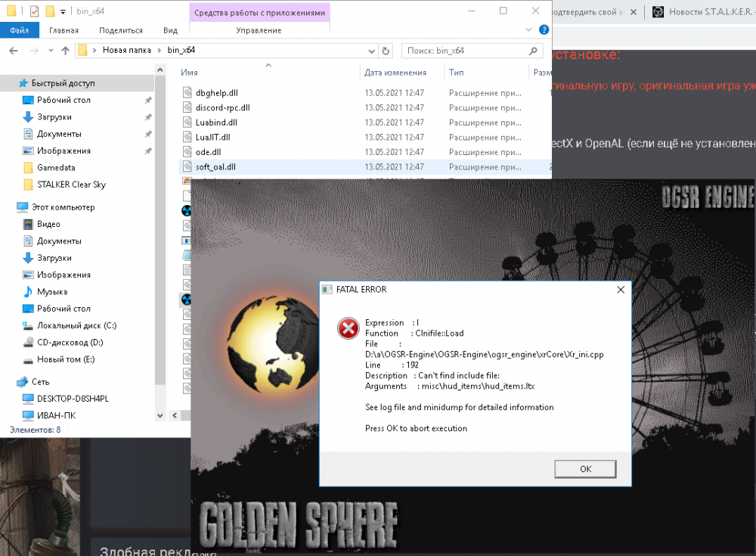Viewport: 756px width, 556px height.
Task: Select Быстрый доступ in navigation pane
Action: click(x=63, y=83)
